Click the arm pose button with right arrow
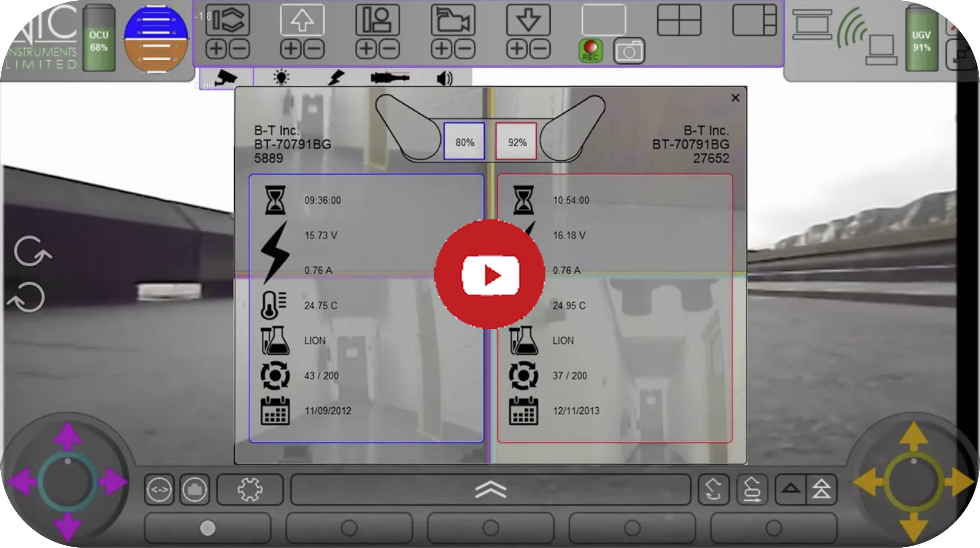This screenshot has width=980, height=548. coord(752,489)
